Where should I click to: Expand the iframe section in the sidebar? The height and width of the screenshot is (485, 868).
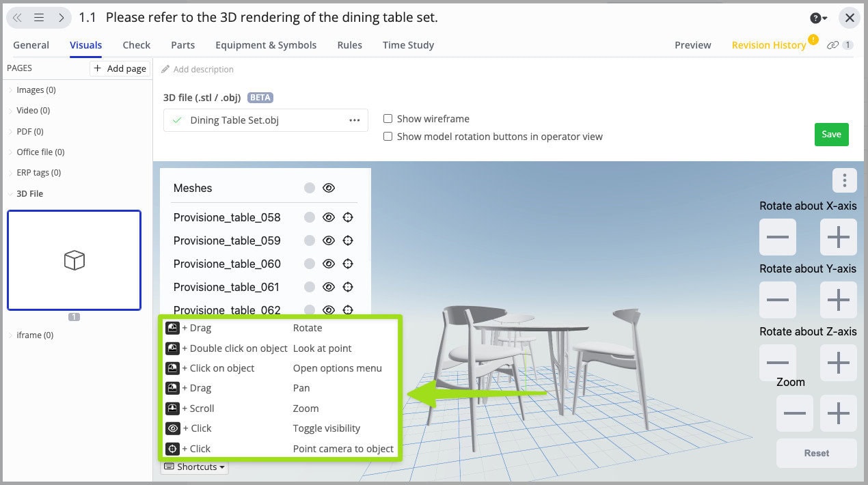click(x=9, y=335)
